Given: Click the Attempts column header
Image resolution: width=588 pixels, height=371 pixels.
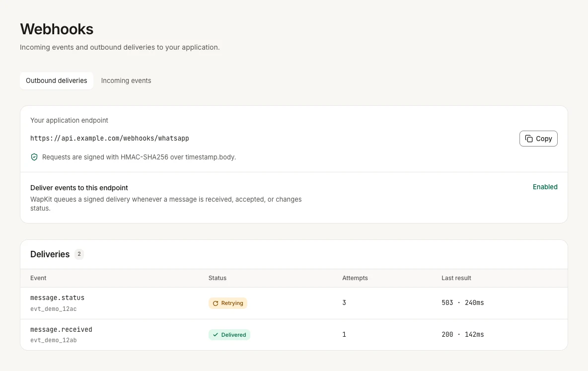Looking at the screenshot, I should tap(355, 278).
